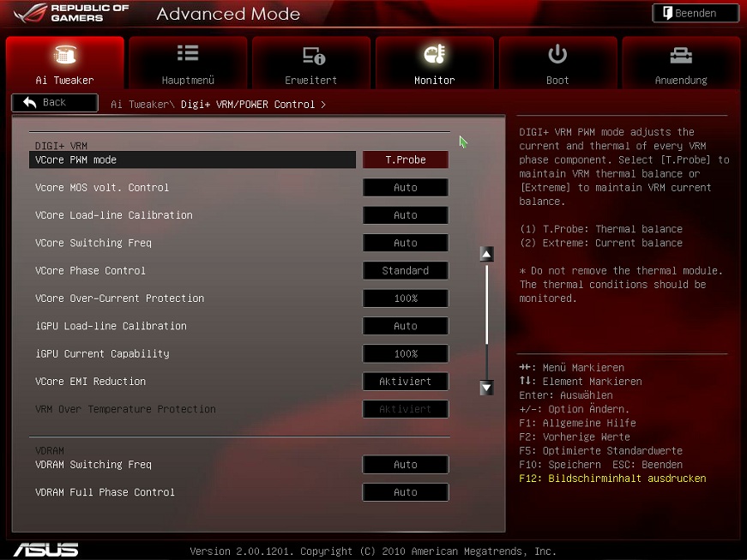Click the Version 2.00.1201 copyright text
The image size is (747, 560).
(373, 551)
